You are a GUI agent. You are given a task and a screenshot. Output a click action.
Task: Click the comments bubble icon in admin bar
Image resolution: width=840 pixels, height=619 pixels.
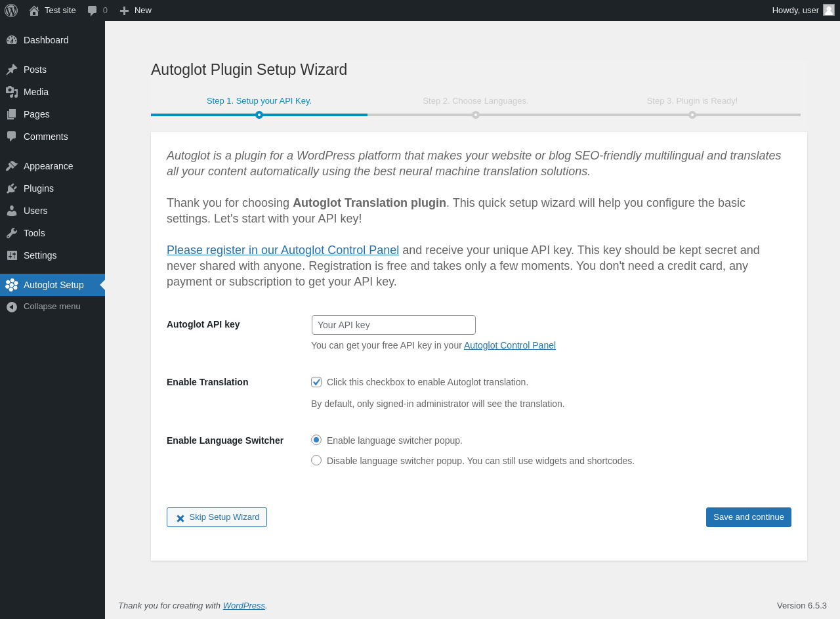pos(93,11)
